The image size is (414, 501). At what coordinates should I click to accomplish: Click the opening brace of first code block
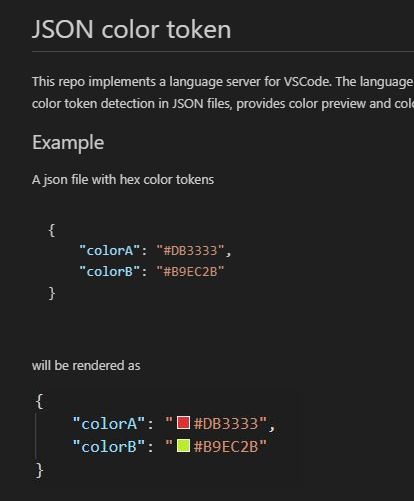coord(52,230)
